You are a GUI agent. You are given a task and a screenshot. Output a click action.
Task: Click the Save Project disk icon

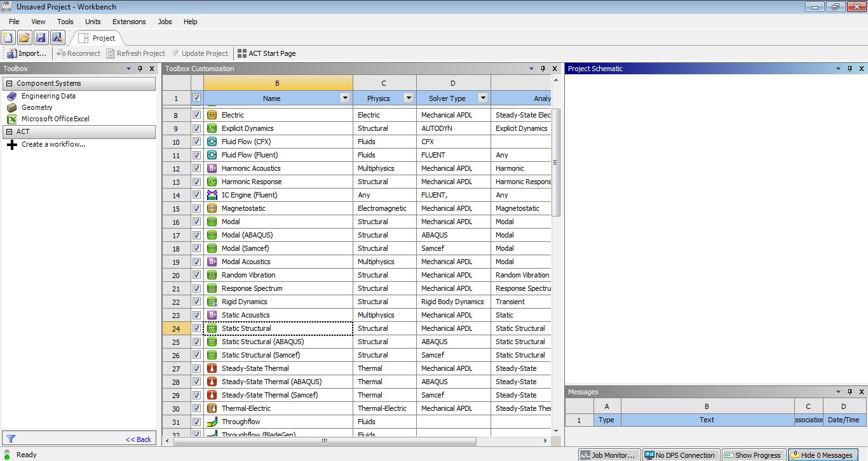[41, 37]
